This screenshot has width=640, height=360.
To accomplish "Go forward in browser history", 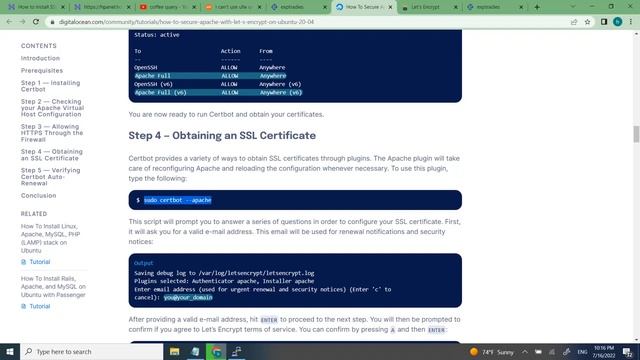I will pos(22,22).
